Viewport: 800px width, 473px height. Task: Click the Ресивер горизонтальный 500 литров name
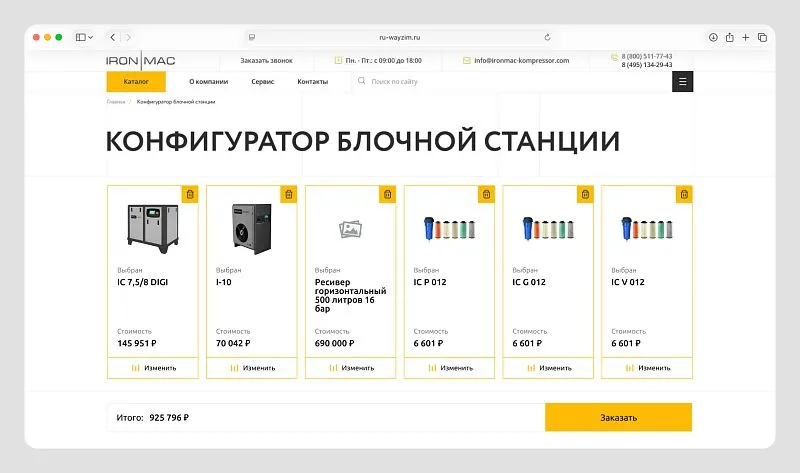tap(351, 295)
